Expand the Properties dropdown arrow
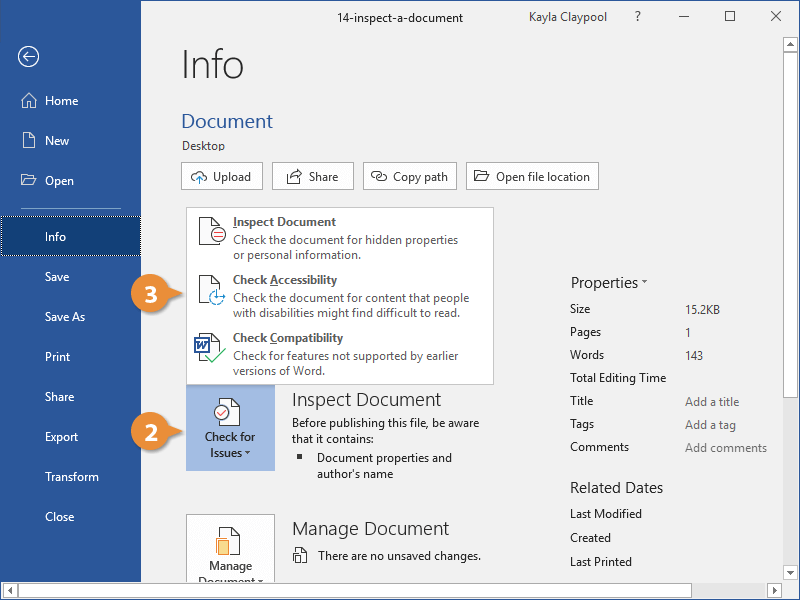This screenshot has width=800, height=600. tap(644, 283)
